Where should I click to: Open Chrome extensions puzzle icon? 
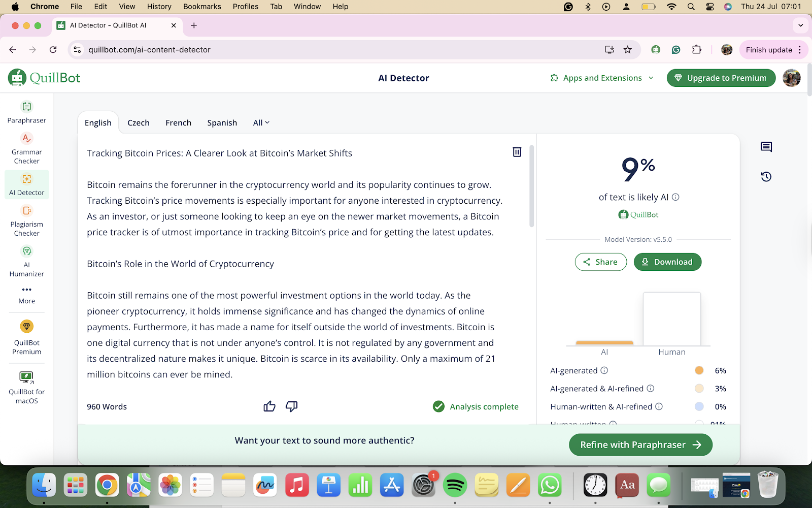(696, 49)
